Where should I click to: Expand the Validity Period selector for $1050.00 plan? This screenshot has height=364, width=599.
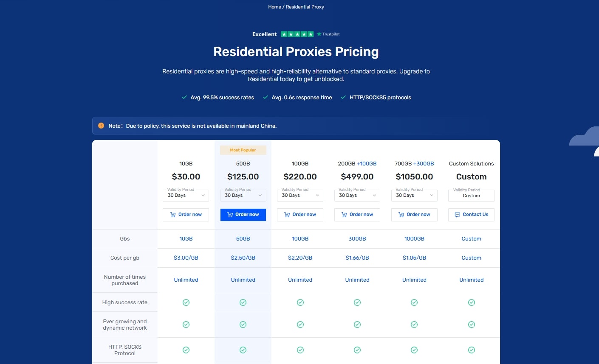[x=414, y=196]
